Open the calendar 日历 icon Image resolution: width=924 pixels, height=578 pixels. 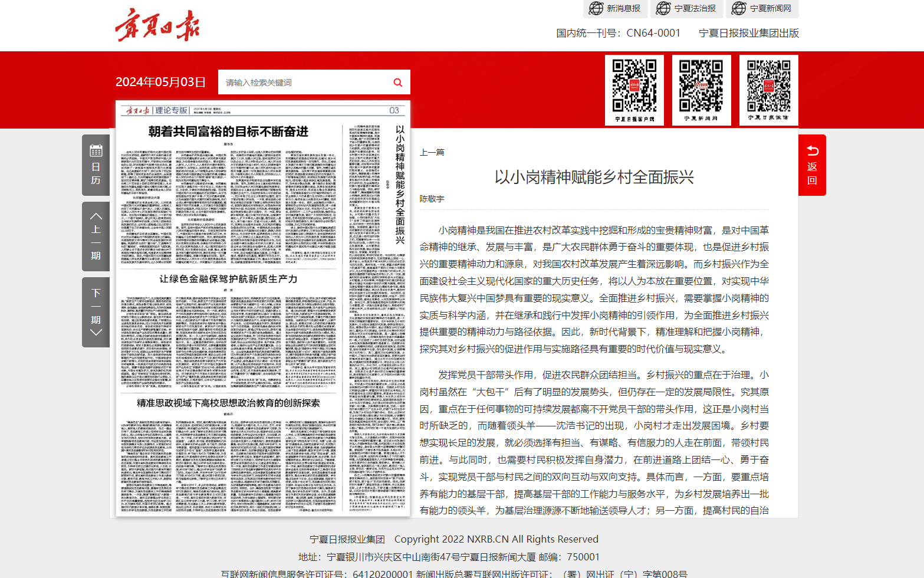pos(96,165)
